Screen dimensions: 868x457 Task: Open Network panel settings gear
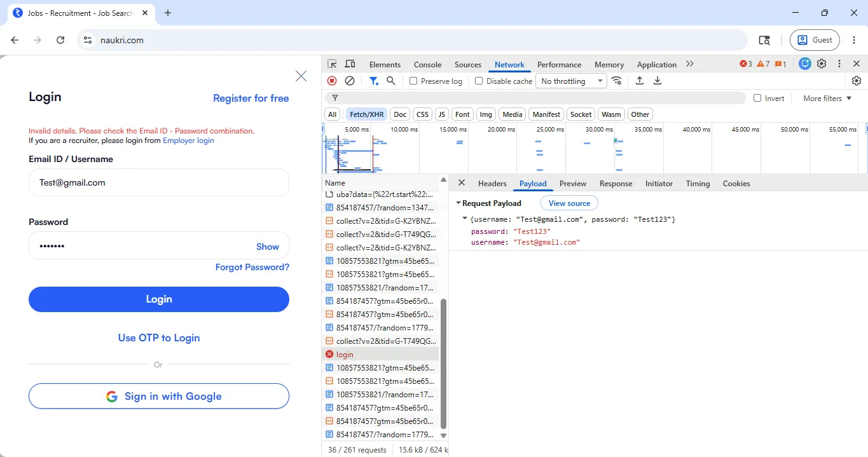(857, 81)
